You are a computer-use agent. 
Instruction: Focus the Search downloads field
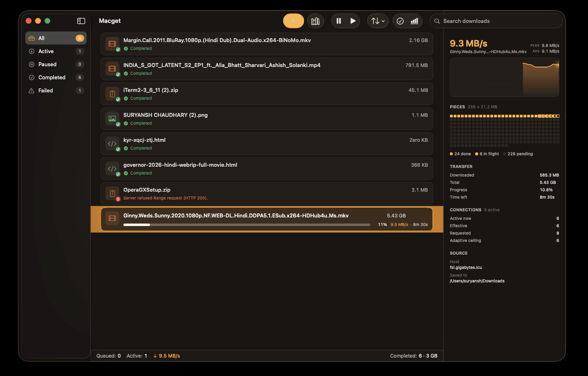coord(496,21)
